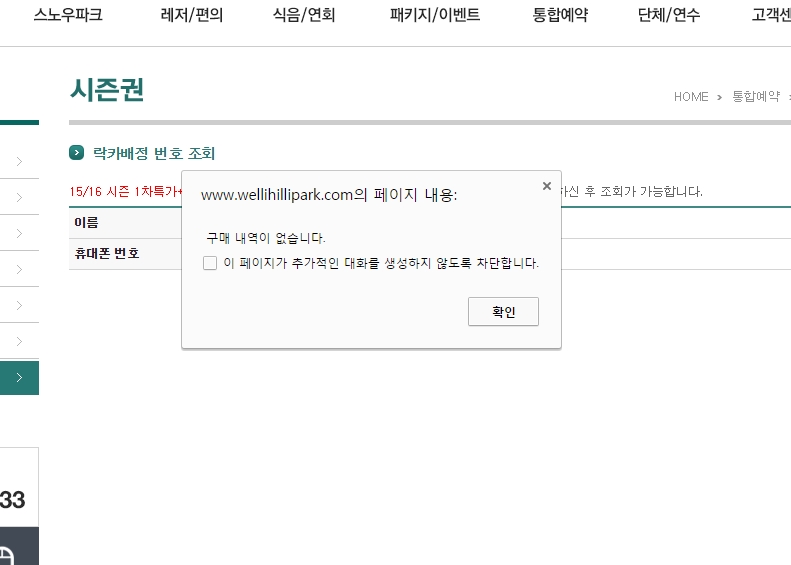Open the 식음/연회 menu
Image resolution: width=791 pixels, height=565 pixels.
coord(304,15)
